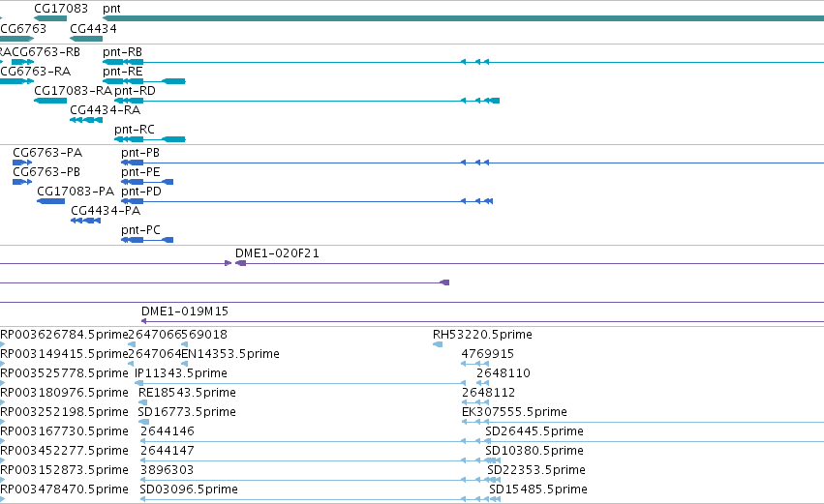Click the RP003252198.5prime EST label
The height and width of the screenshot is (504, 824).
click(x=64, y=412)
